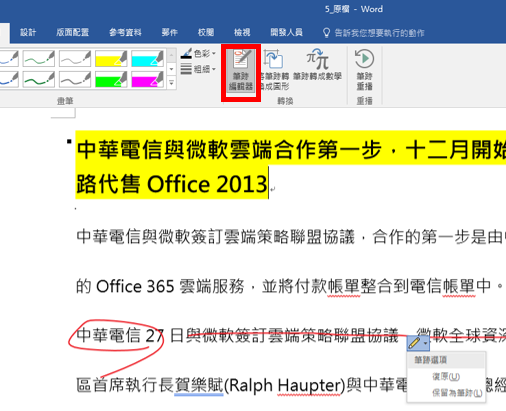Screen dimensions: 506x411
Task: Select the thick gray pen in bottom row
Action: 75,79
